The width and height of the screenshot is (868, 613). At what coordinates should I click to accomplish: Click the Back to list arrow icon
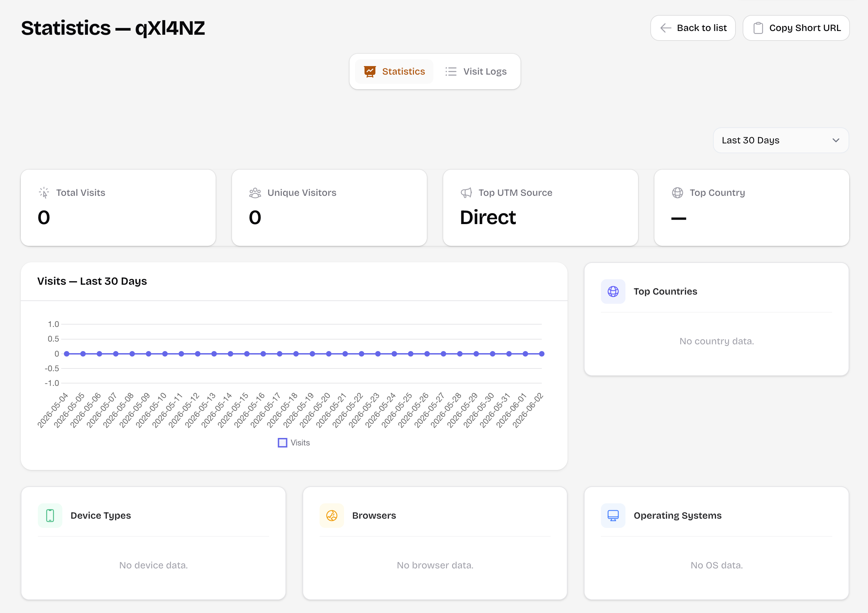[665, 28]
